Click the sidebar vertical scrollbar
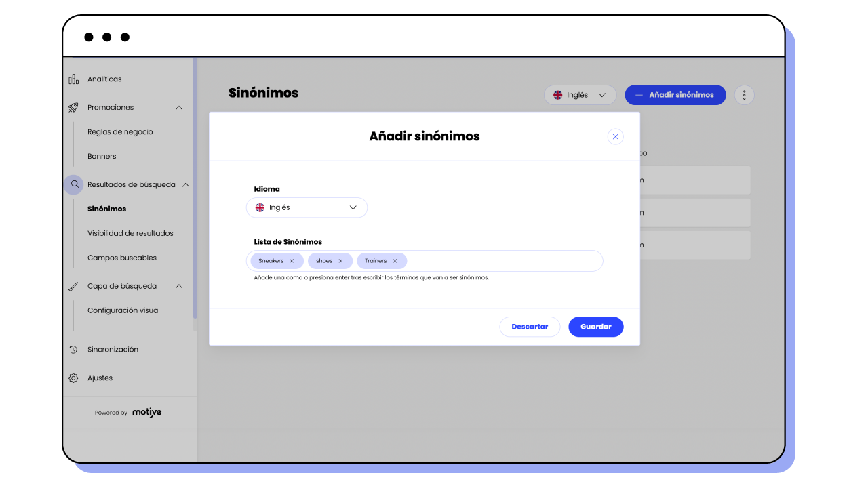 [195, 190]
